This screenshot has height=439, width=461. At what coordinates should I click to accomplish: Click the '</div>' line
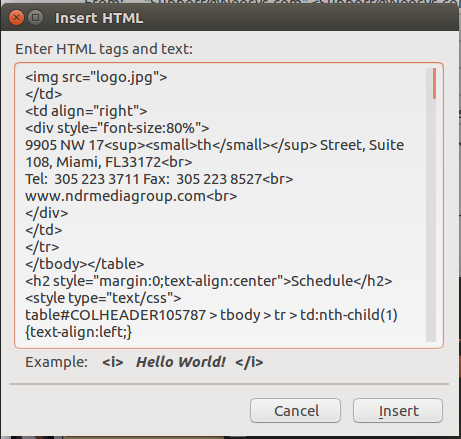click(x=47, y=213)
